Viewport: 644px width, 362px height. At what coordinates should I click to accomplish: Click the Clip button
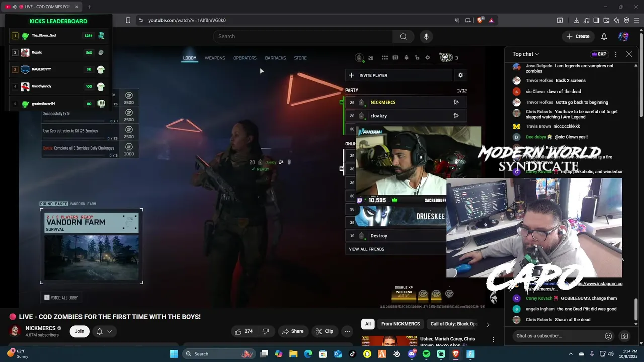pos(324,331)
